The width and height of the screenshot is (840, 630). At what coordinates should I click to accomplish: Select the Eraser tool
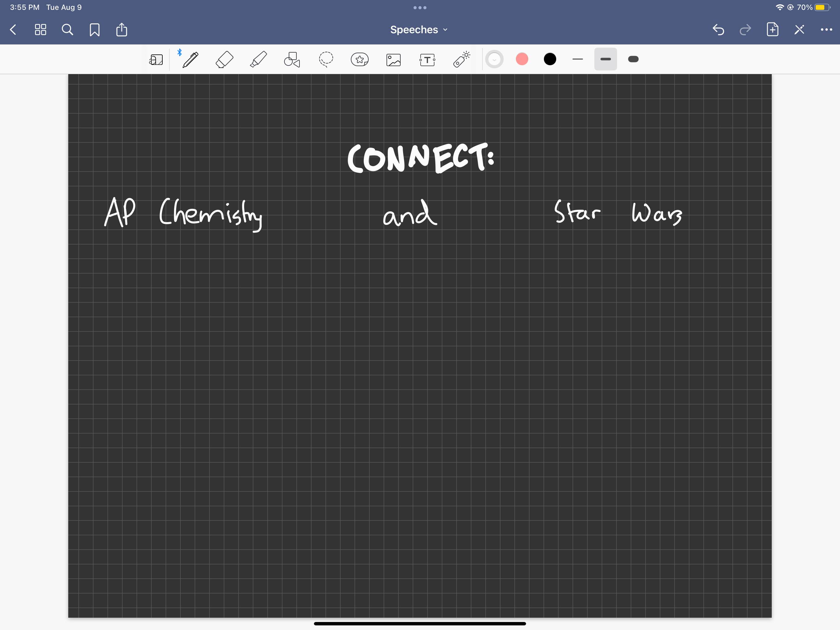[224, 60]
